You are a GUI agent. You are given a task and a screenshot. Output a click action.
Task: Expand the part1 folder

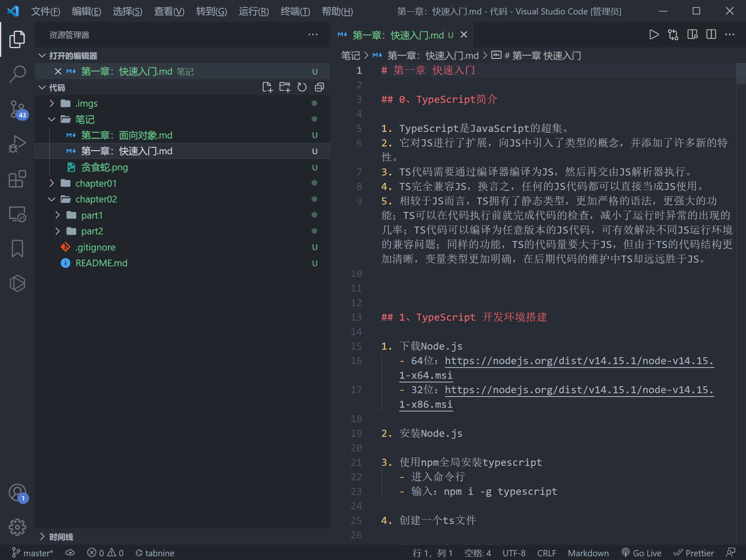point(183,215)
